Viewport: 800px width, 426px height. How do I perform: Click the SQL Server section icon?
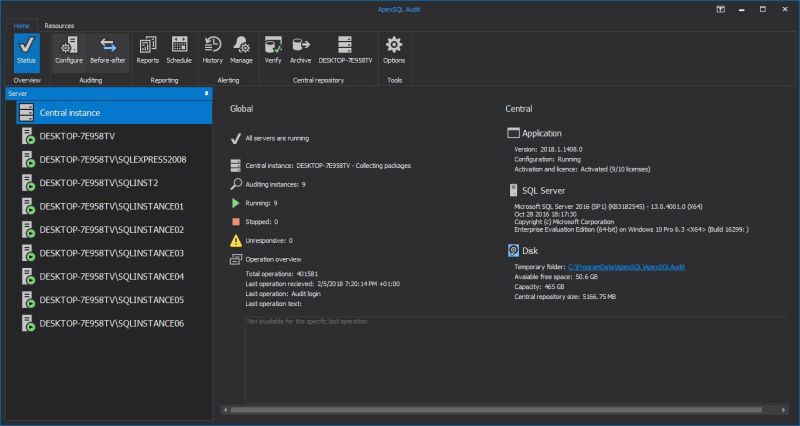point(513,190)
